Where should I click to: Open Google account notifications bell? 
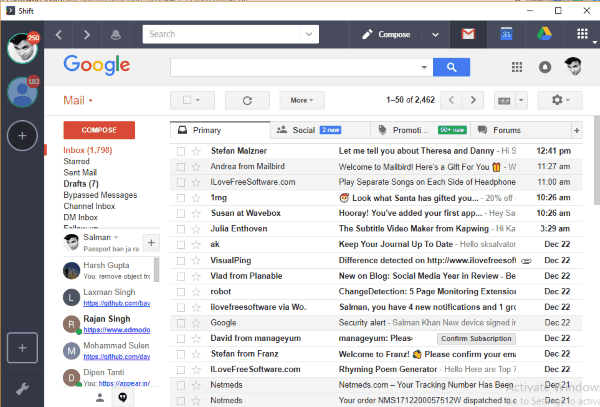pyautogui.click(x=545, y=67)
